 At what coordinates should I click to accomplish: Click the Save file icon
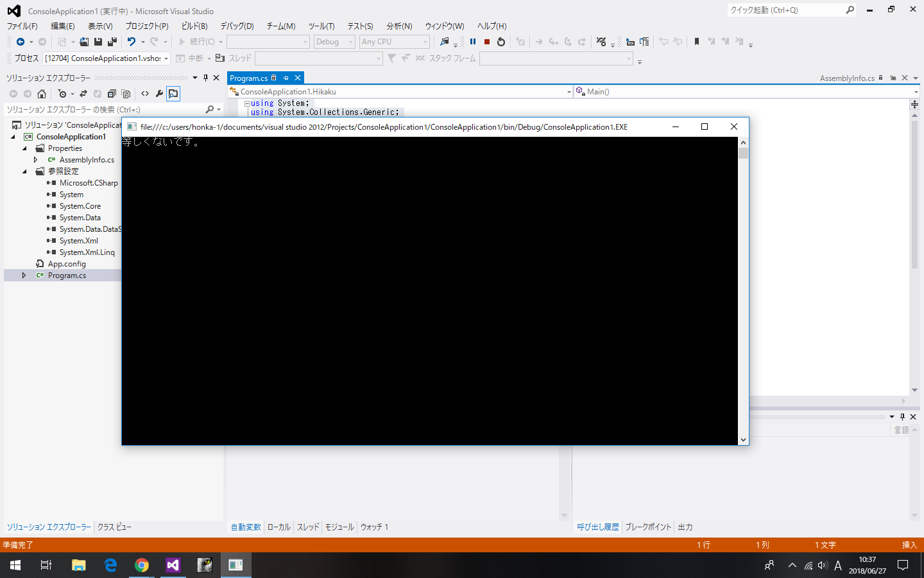(98, 42)
